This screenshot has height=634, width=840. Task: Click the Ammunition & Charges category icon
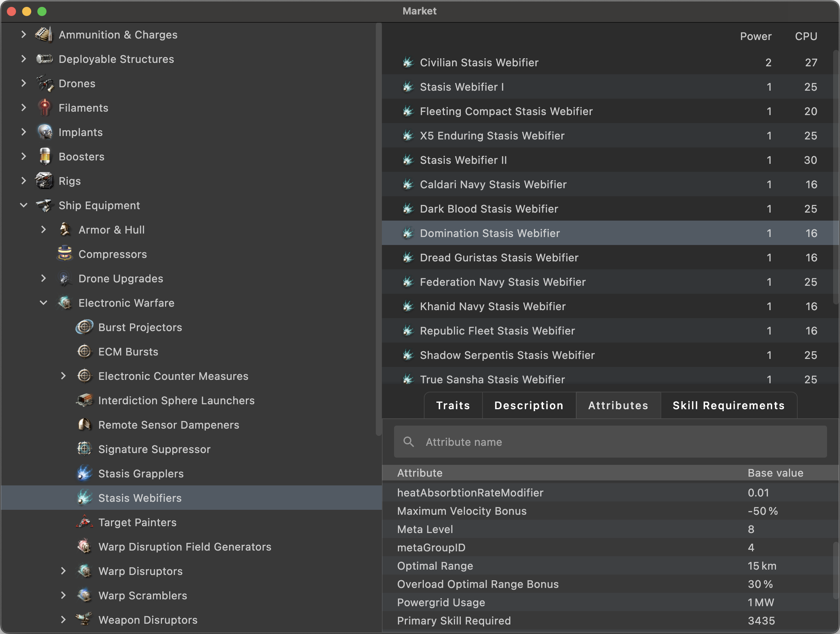[44, 35]
